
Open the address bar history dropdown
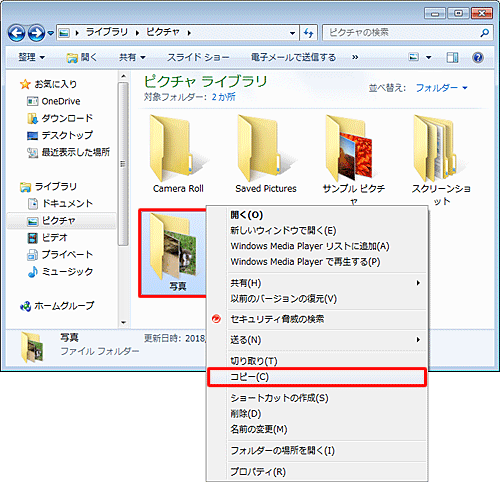[292, 33]
